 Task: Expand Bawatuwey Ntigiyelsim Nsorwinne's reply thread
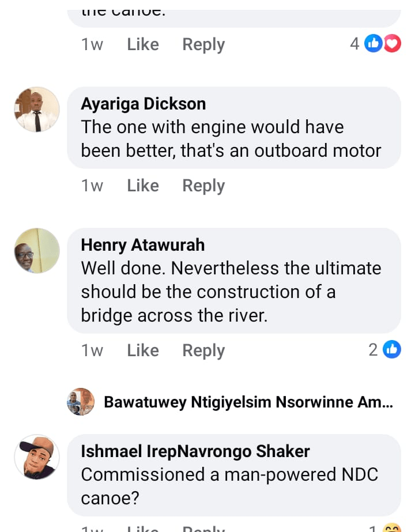[248, 402]
